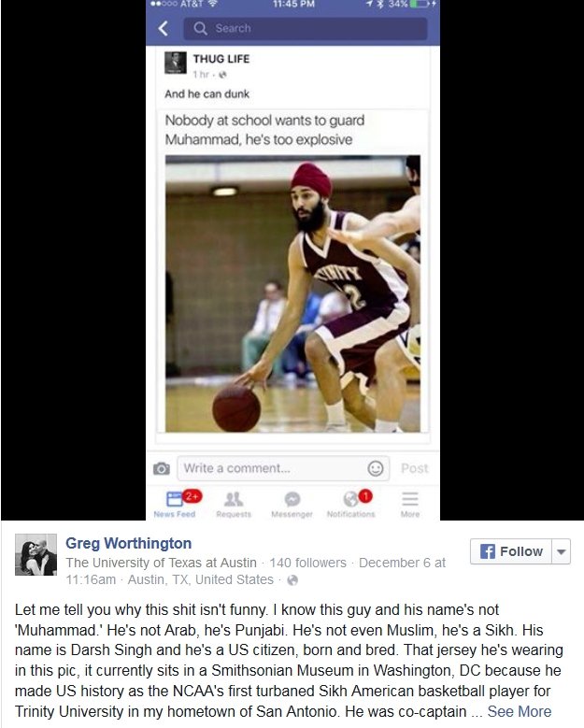Screen dimensions: 584x728
Task: Click Greg Worthington's profile picture
Action: (x=36, y=554)
